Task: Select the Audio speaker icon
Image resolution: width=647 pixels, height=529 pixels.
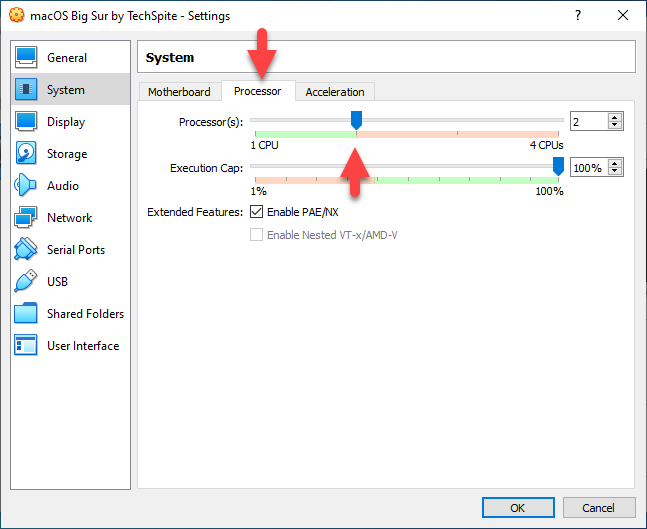Action: [26, 186]
